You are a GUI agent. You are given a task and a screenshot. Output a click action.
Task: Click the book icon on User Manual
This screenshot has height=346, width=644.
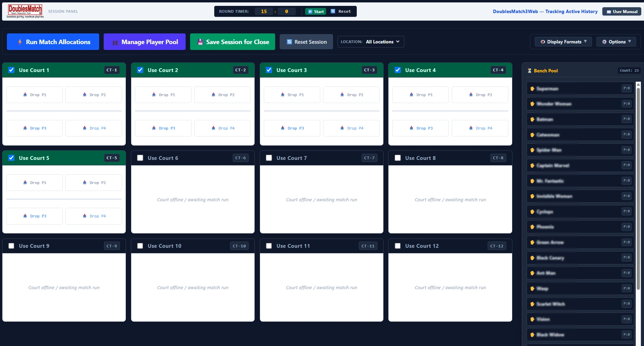(x=609, y=12)
